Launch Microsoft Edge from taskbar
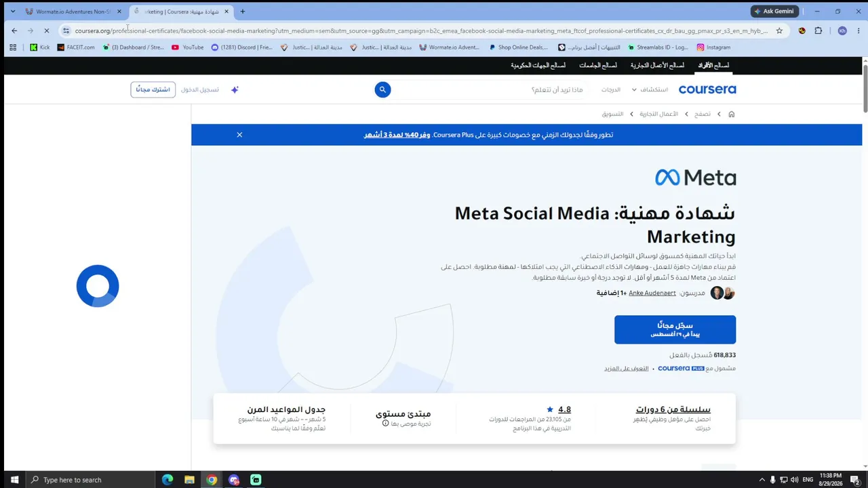The height and width of the screenshot is (488, 868). [x=167, y=480]
